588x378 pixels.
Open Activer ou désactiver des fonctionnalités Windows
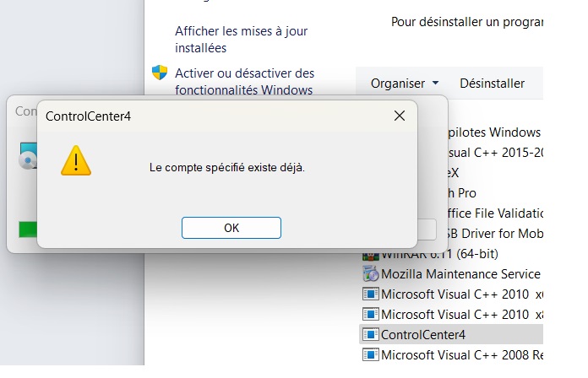click(x=244, y=81)
